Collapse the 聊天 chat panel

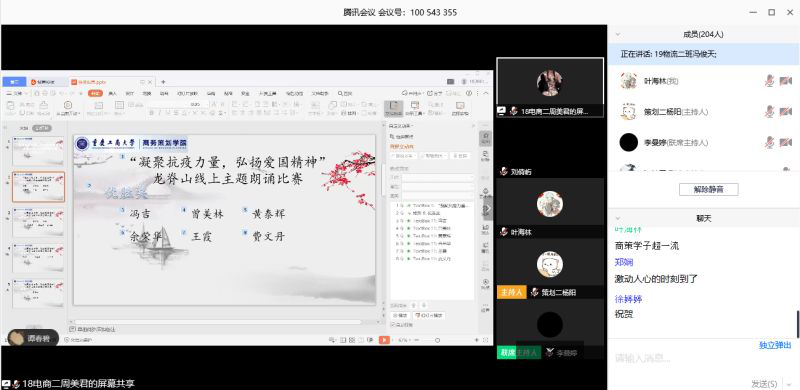[618, 218]
